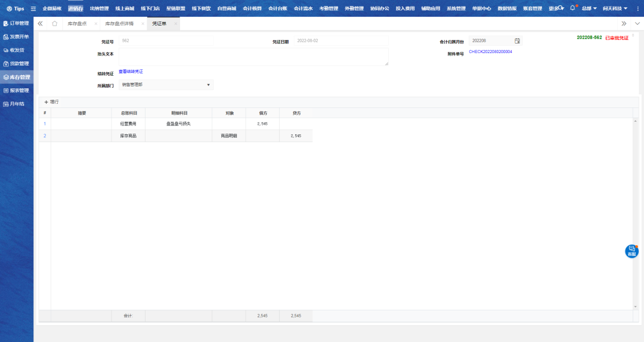Close the 库存盘点详情 tab
The height and width of the screenshot is (342, 644).
tap(143, 24)
